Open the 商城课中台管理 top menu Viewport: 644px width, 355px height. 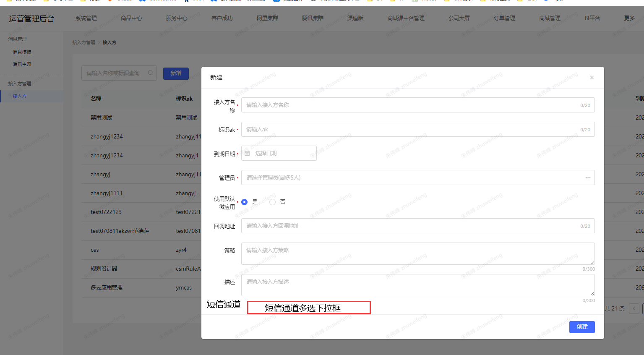tap(406, 18)
